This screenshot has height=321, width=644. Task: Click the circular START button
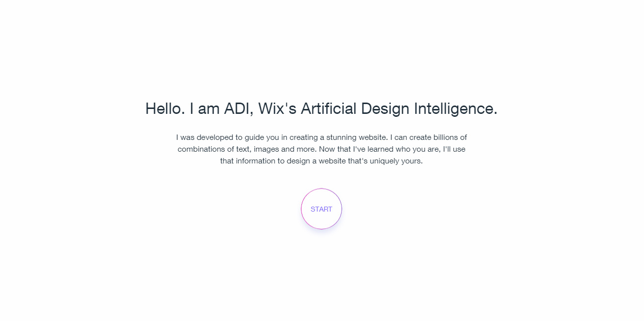click(x=322, y=209)
